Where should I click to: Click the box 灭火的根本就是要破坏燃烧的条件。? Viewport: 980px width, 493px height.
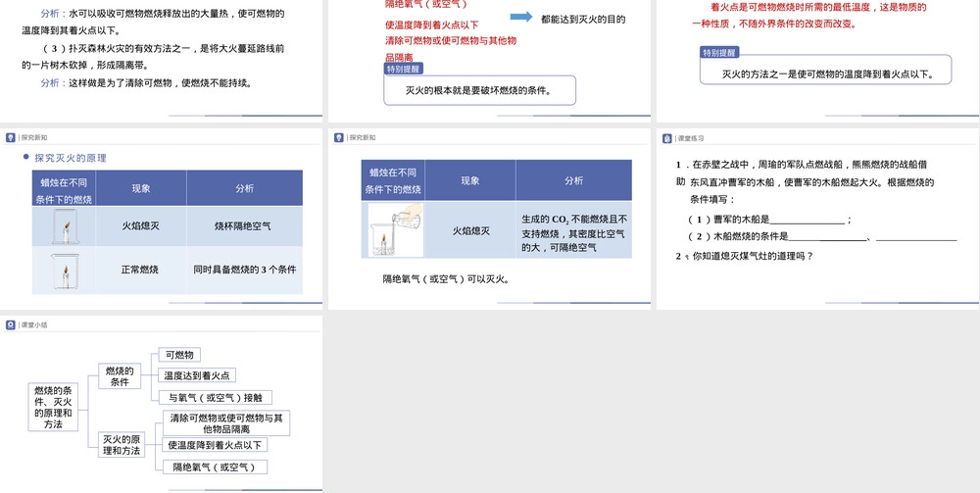tap(479, 90)
